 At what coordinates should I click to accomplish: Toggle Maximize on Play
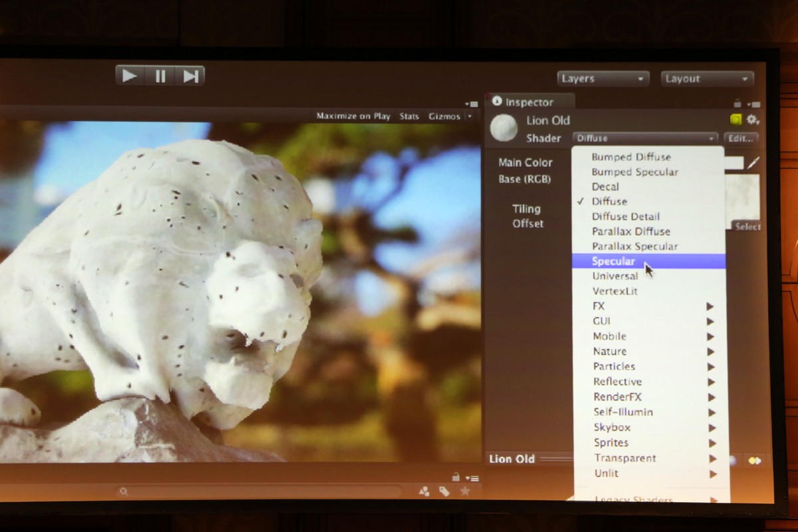[x=353, y=116]
